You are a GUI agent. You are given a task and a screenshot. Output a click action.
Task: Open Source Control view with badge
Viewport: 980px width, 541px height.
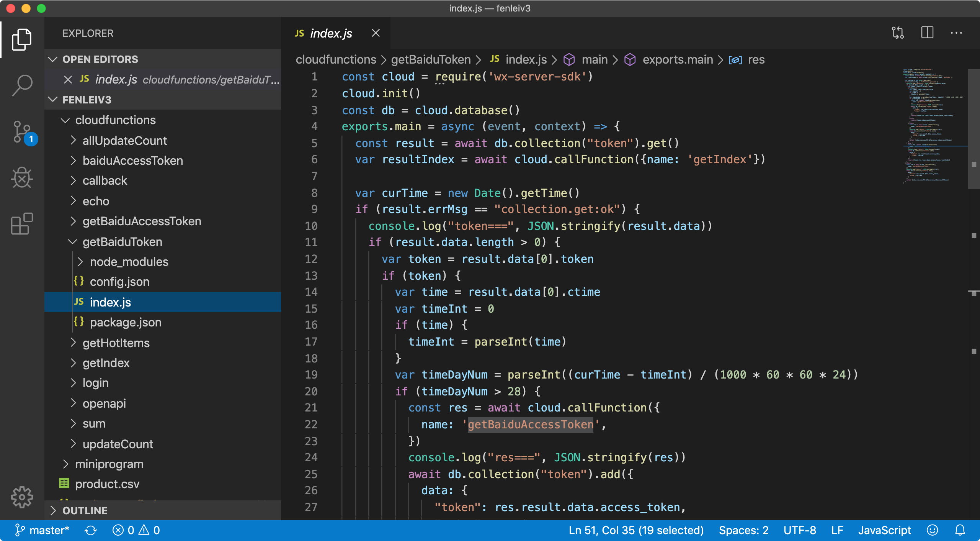22,132
